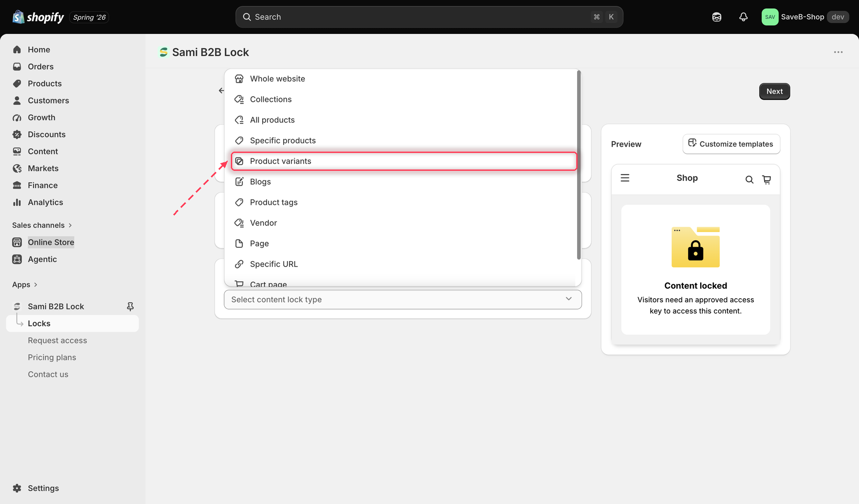Select Product variants option
This screenshot has width=859, height=504.
pyautogui.click(x=404, y=161)
